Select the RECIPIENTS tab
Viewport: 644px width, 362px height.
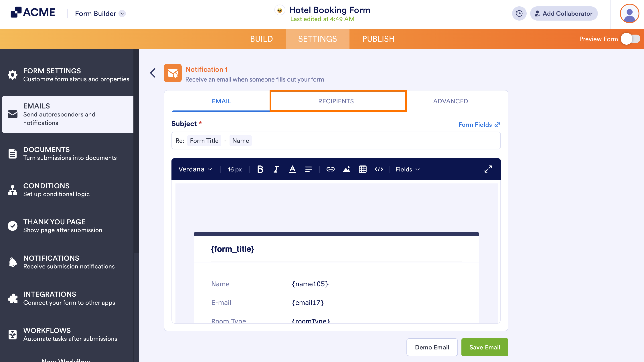336,101
